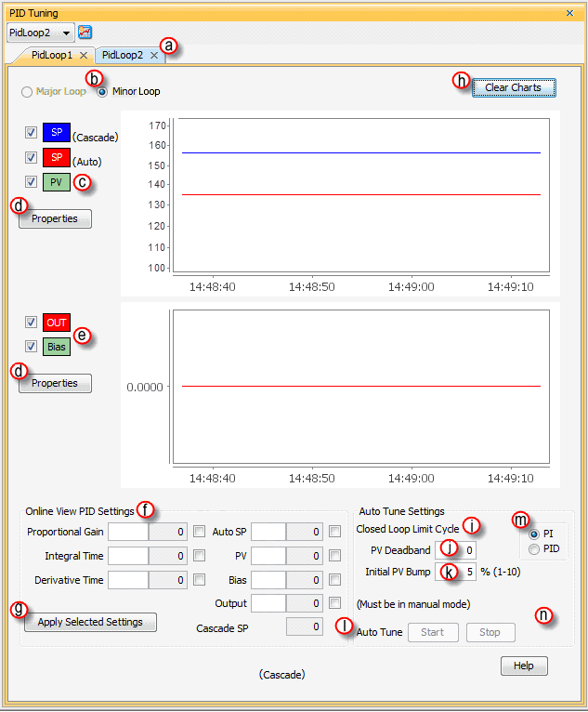Close the PidLoop2 tab
588x712 pixels.
pos(154,56)
